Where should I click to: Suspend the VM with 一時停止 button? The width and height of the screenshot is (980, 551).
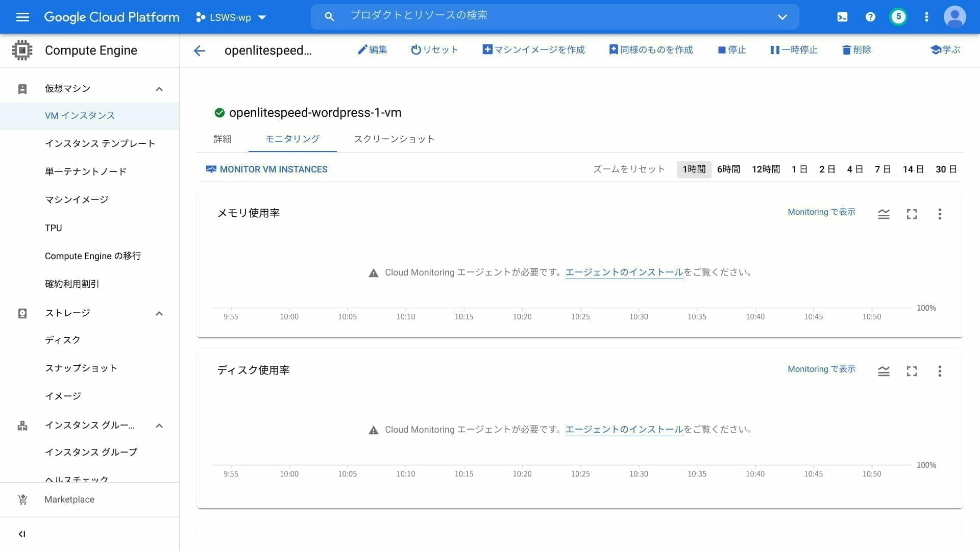[794, 49]
